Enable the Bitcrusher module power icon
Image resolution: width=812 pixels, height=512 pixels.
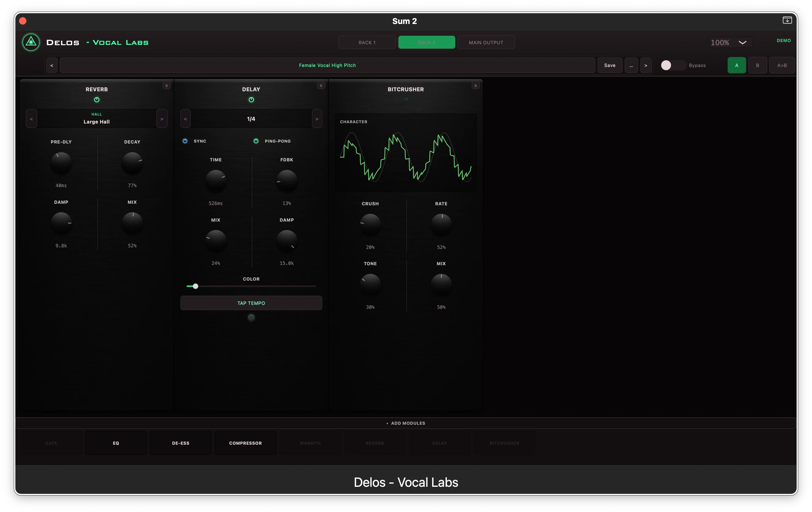click(x=406, y=100)
